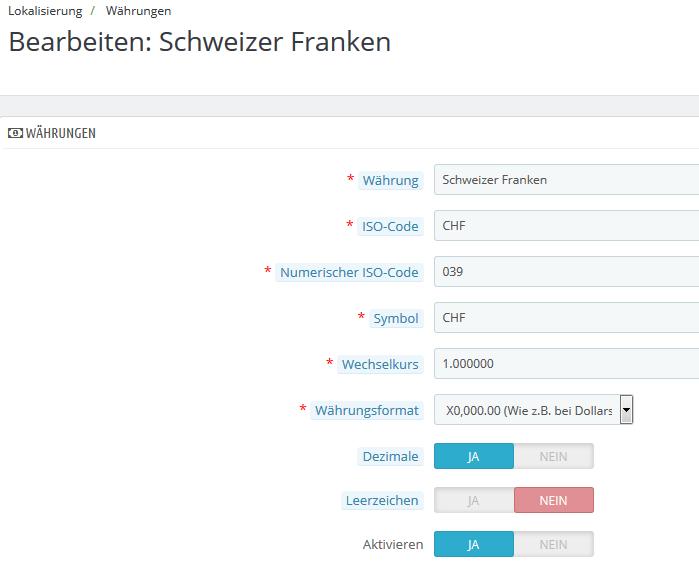Viewport: 699px width, 570px height.
Task: Click the money icon beside WÄHRUNGEN header
Action: tap(15, 133)
